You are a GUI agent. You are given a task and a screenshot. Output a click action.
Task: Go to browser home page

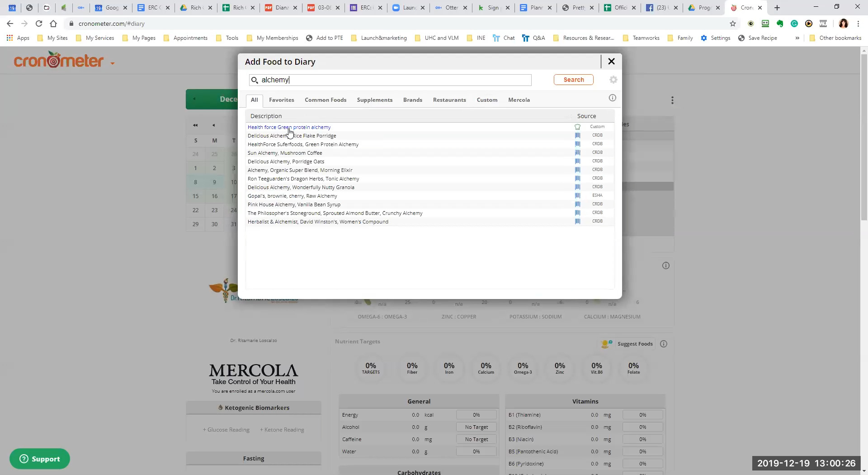pyautogui.click(x=53, y=24)
